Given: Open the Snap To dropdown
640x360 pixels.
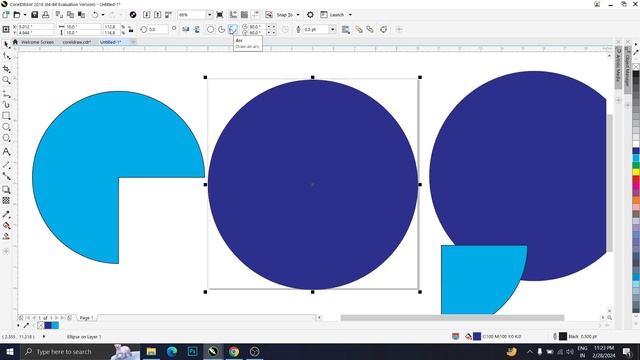Looking at the screenshot, I should pos(298,15).
